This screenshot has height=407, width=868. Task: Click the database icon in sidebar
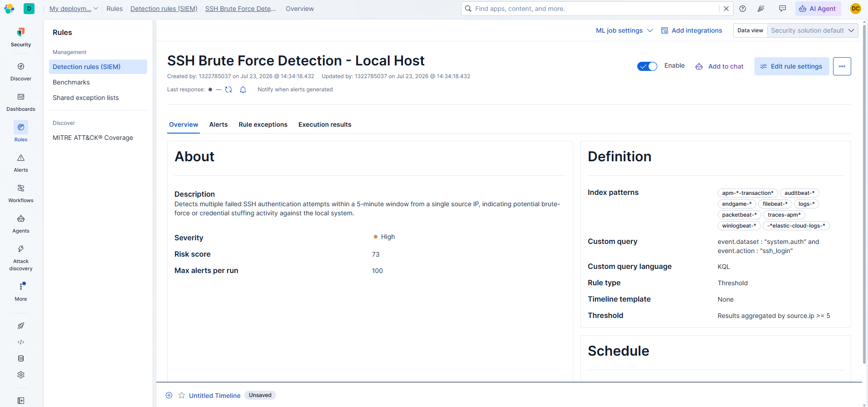click(x=21, y=358)
